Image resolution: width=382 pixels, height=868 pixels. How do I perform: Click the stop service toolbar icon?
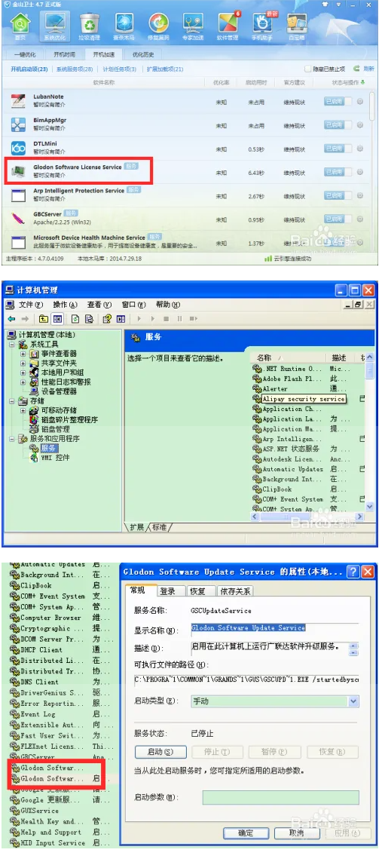(166, 319)
